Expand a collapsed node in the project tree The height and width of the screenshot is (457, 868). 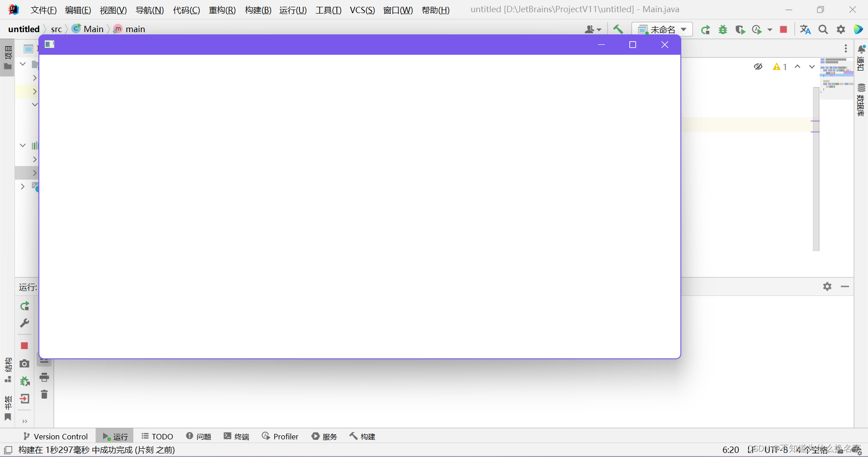(x=34, y=78)
